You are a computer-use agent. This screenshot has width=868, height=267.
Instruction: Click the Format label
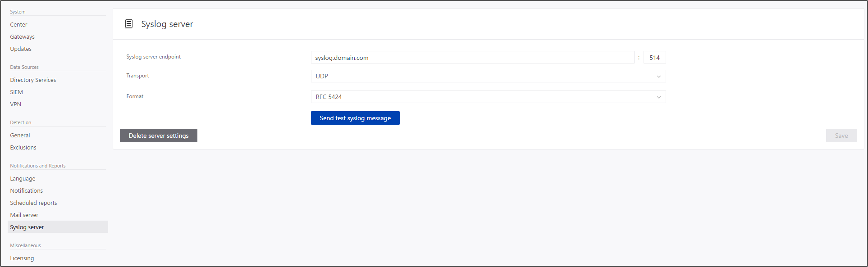(135, 96)
